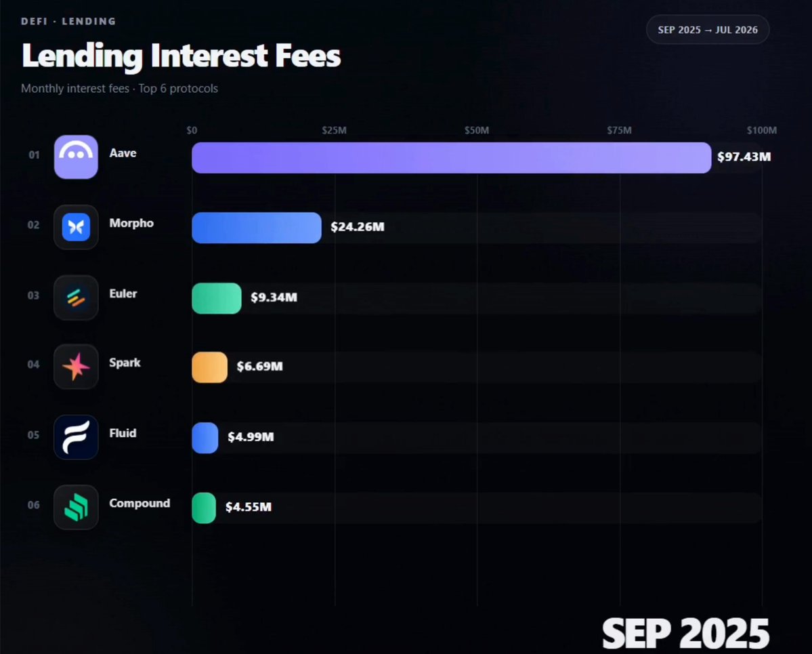Image resolution: width=812 pixels, height=654 pixels.
Task: Click the Compound green logo icon
Action: [x=76, y=508]
